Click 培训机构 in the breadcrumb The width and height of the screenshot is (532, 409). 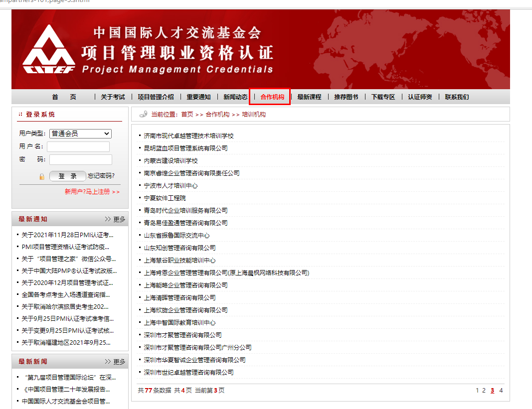(x=254, y=114)
